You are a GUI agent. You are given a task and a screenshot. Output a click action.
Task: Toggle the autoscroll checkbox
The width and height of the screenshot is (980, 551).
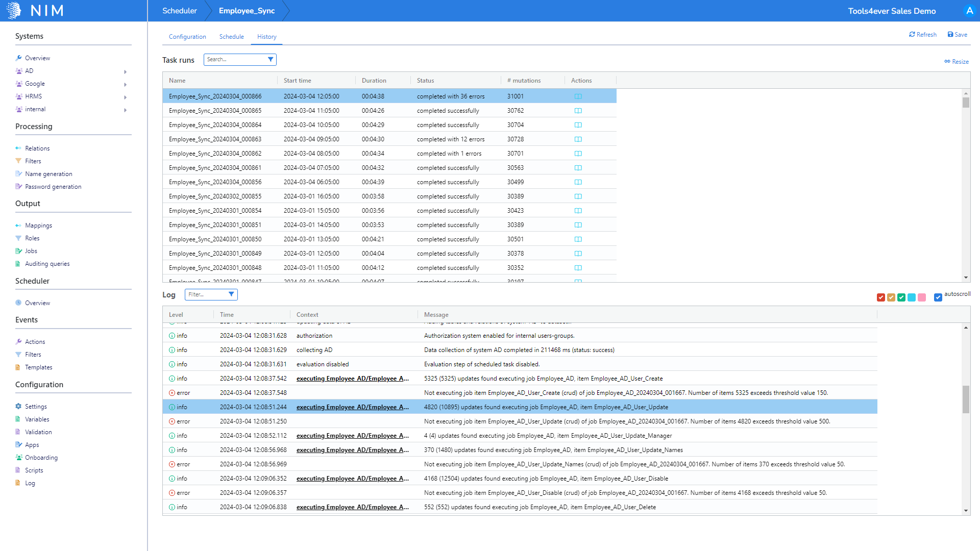tap(938, 297)
